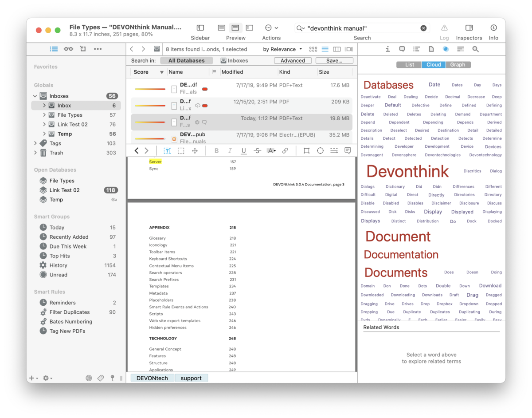
Task: Expand the Temp inbox chevron
Action: 44,134
